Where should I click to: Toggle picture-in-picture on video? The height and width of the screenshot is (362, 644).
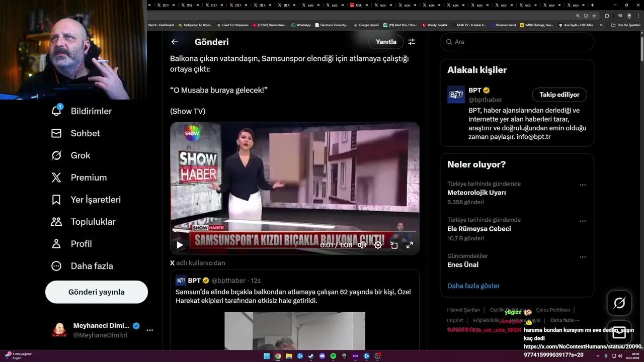pos(394,245)
